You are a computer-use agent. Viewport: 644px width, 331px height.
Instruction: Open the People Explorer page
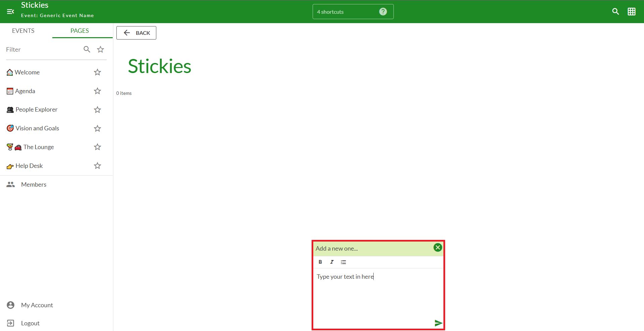(36, 110)
